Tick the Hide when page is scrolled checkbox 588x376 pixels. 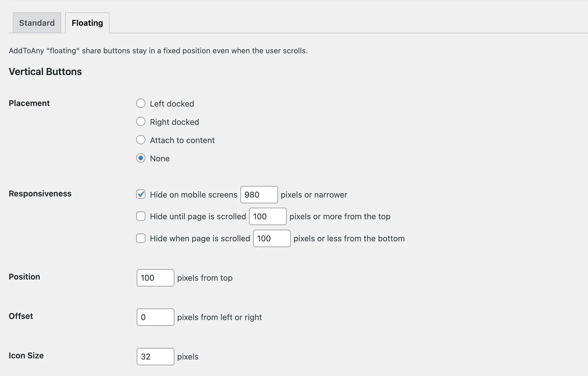[141, 238]
